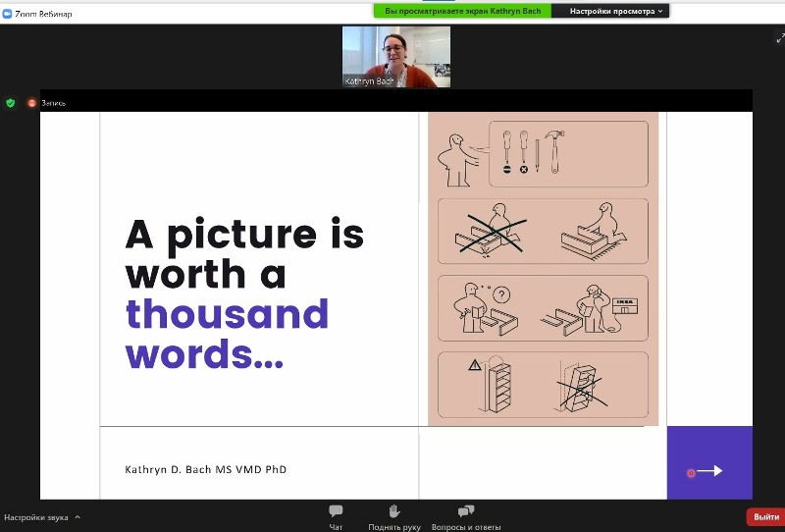This screenshot has height=532, width=785.
Task: Click the hammer drawing in the tools panel
Action: [x=554, y=152]
